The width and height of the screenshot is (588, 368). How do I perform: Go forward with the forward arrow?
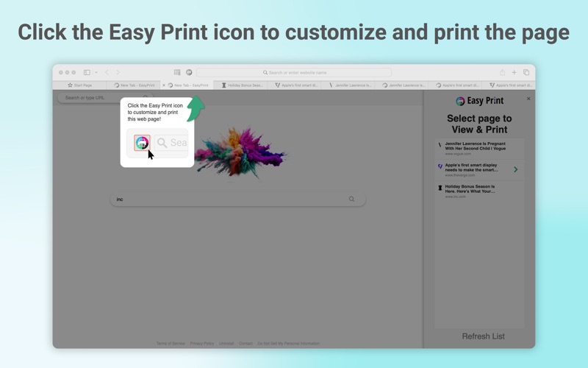[118, 72]
